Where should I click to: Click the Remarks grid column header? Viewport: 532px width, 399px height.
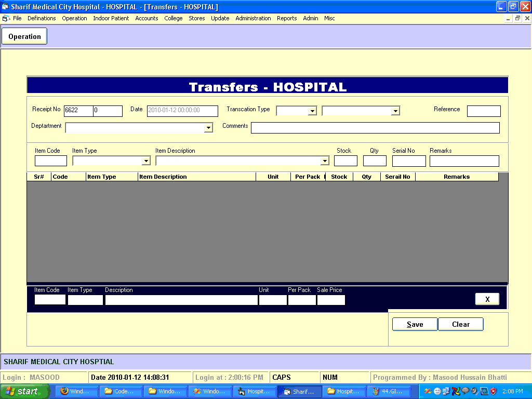click(457, 177)
